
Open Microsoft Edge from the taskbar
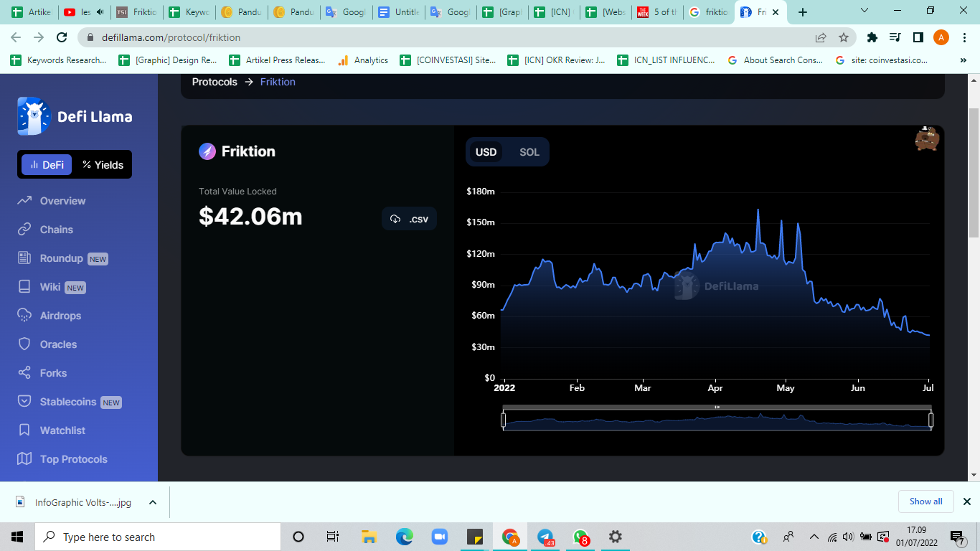coord(405,537)
